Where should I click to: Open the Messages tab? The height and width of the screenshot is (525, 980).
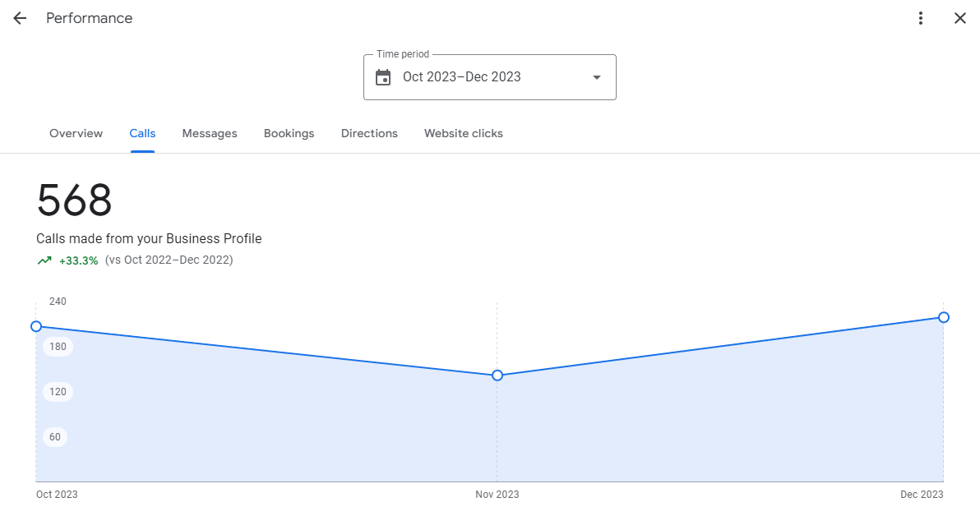pyautogui.click(x=210, y=133)
